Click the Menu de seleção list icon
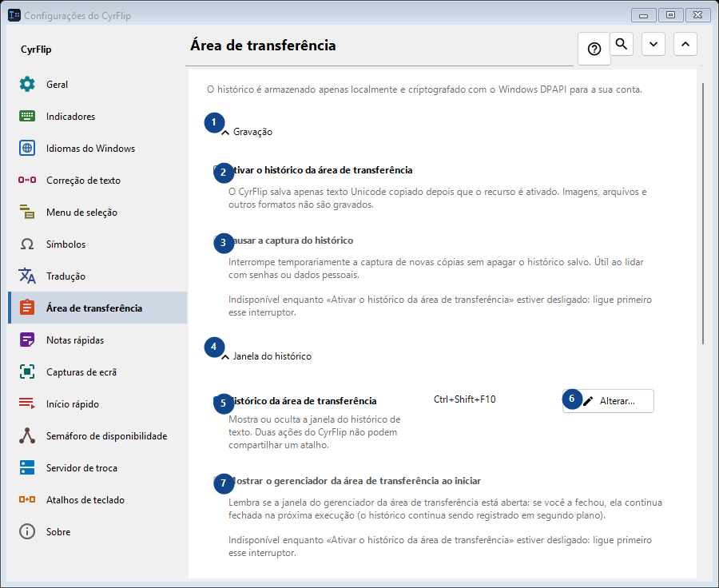The height and width of the screenshot is (588, 719). [x=27, y=212]
